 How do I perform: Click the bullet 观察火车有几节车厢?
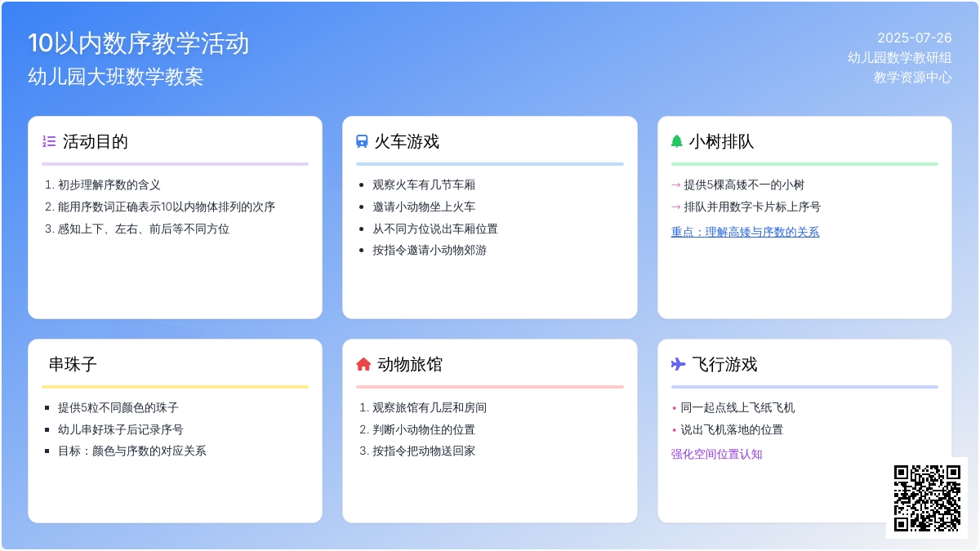(424, 185)
